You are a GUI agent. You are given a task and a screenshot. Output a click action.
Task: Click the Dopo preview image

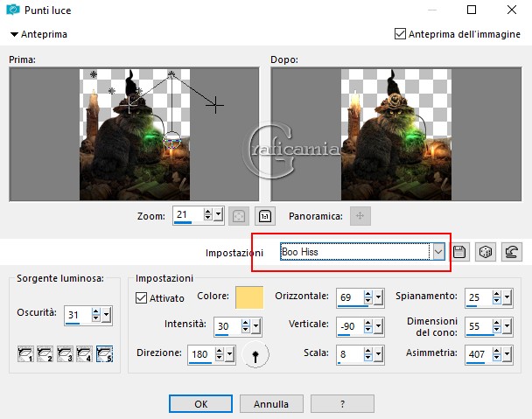click(396, 135)
